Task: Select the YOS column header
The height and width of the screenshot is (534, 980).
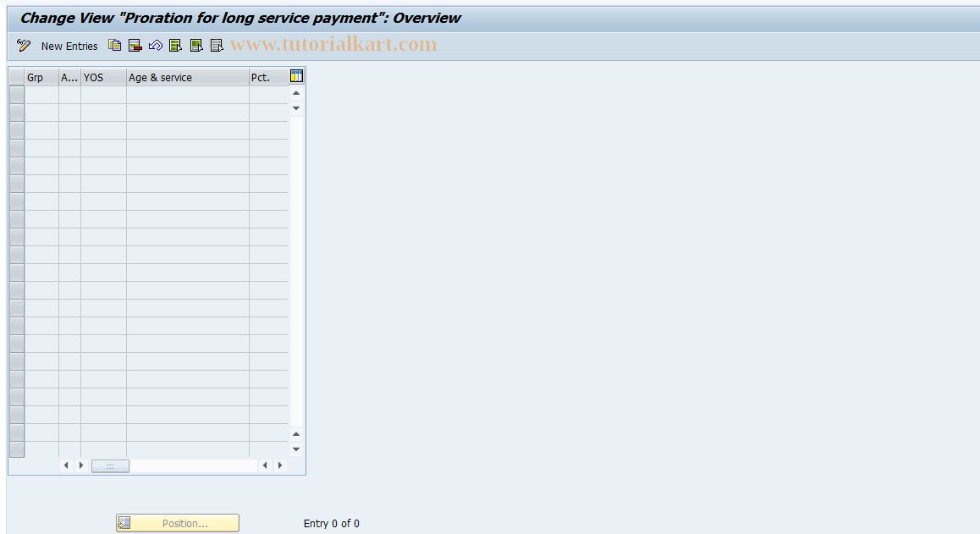Action: [104, 78]
